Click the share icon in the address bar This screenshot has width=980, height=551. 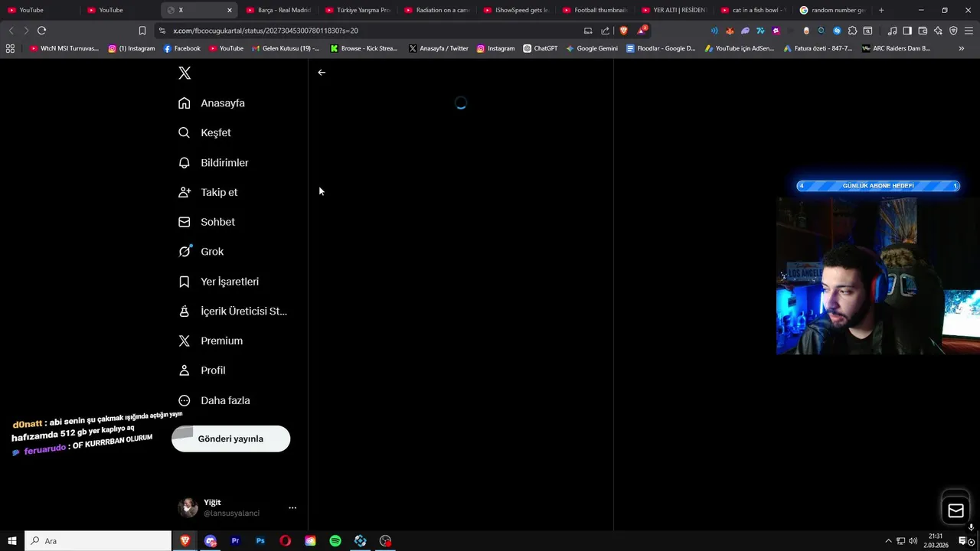coord(606,31)
